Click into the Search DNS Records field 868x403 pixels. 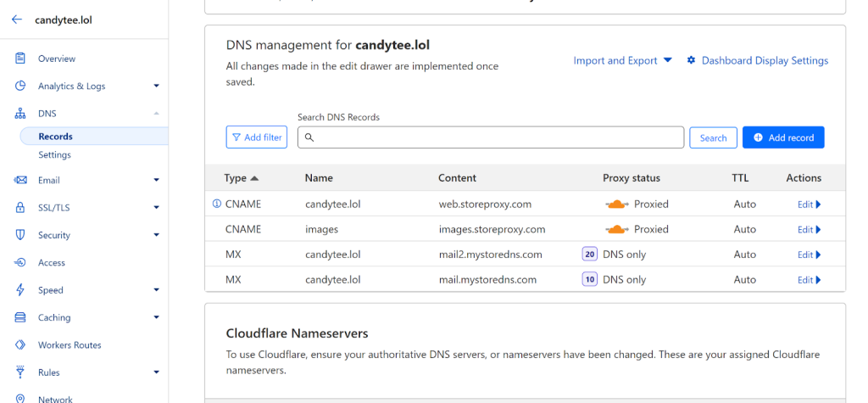pos(491,137)
